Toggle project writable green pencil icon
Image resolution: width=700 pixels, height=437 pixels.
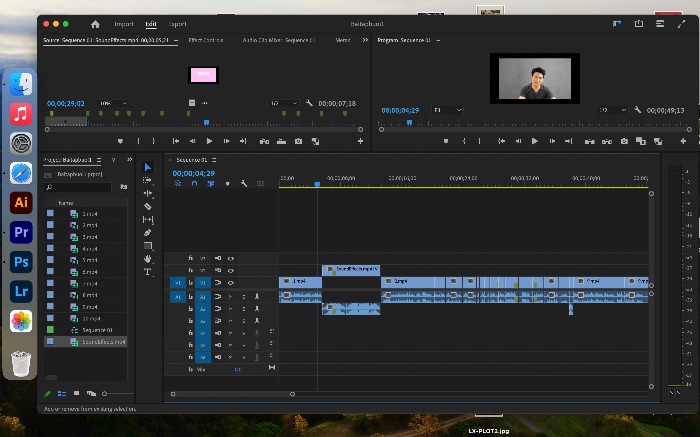[x=48, y=393]
